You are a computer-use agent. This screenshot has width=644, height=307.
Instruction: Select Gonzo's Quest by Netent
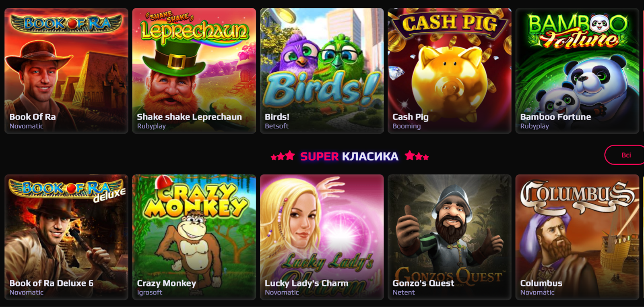(450, 237)
